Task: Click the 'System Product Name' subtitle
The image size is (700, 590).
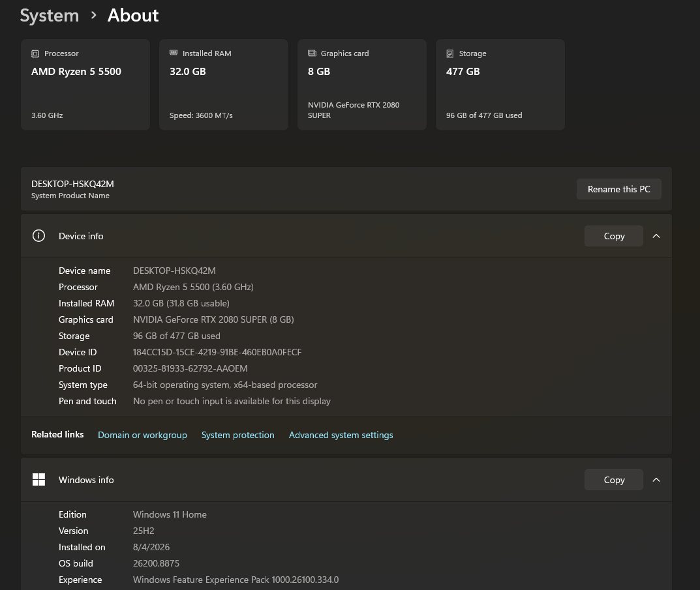Action: coord(70,196)
